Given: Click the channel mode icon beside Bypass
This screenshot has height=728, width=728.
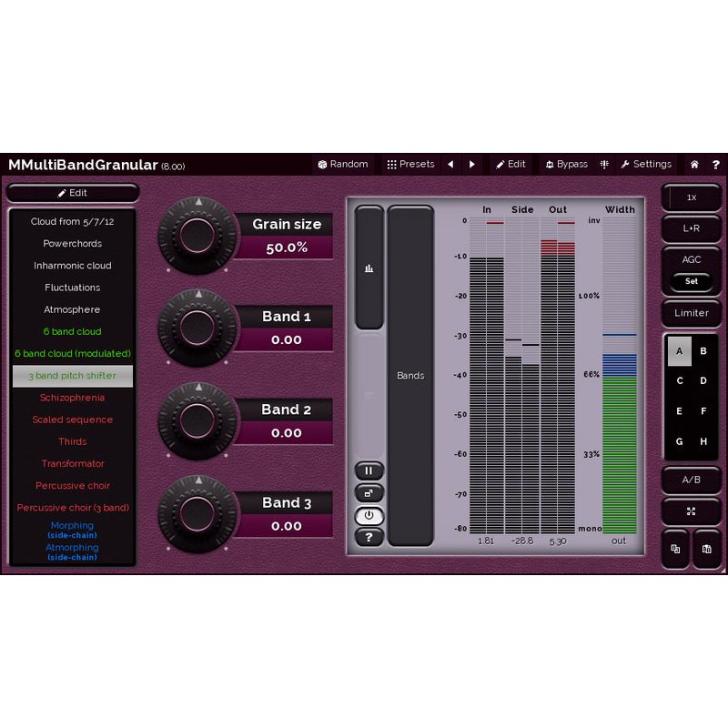Looking at the screenshot, I should [604, 165].
